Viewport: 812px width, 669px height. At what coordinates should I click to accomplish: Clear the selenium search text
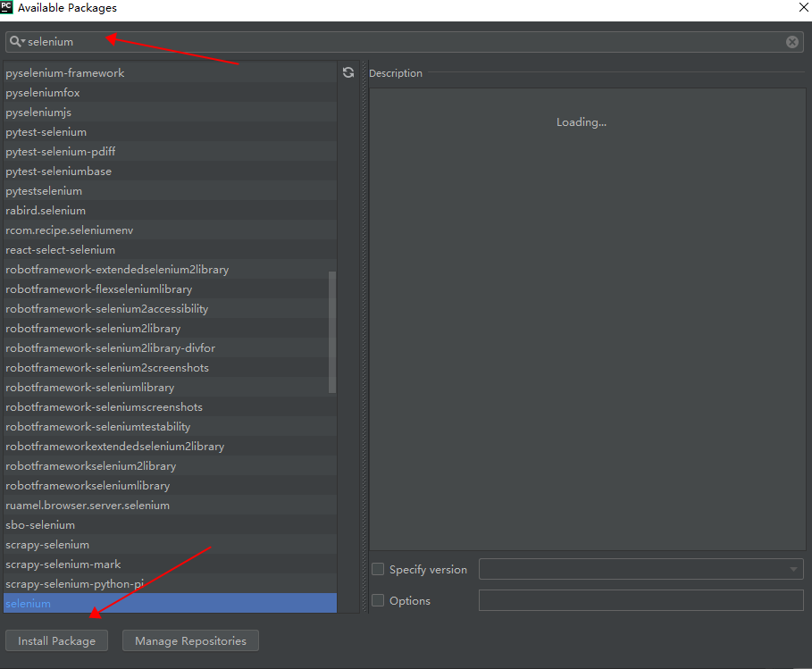(x=791, y=42)
